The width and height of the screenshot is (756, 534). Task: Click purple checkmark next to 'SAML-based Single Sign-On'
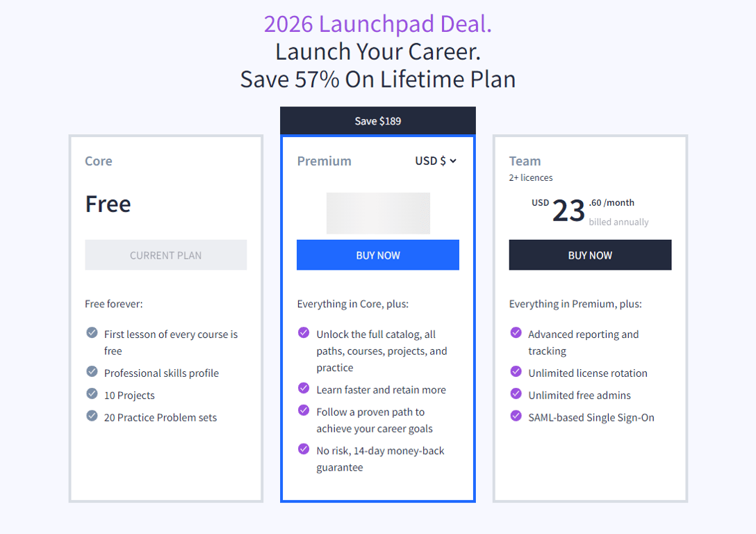pyautogui.click(x=516, y=416)
